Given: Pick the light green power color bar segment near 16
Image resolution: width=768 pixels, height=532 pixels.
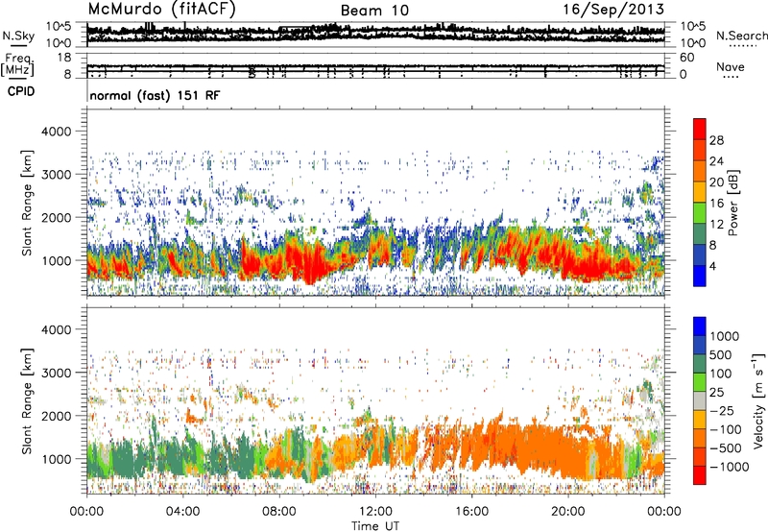Looking at the screenshot, I should click(700, 212).
